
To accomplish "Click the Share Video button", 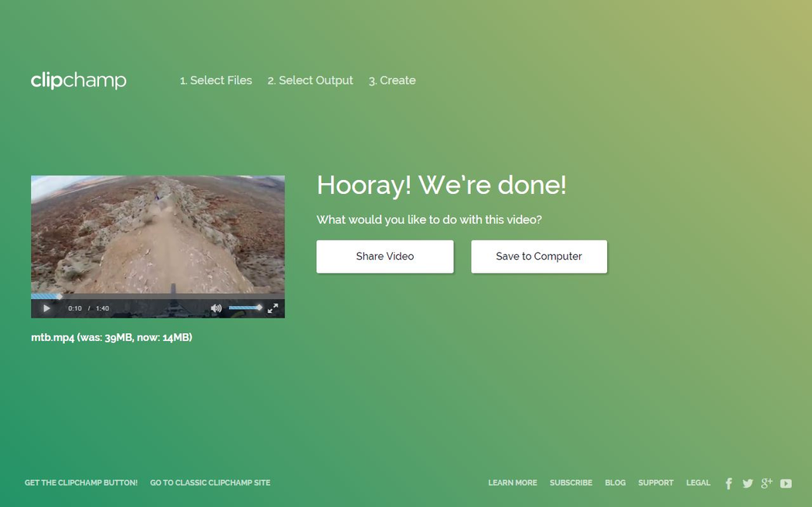I will (384, 257).
